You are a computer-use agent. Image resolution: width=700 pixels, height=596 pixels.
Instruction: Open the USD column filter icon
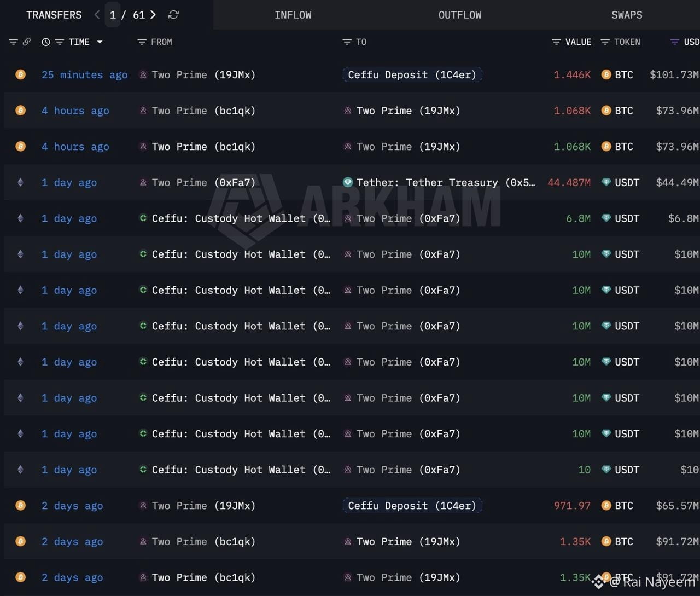pyautogui.click(x=675, y=42)
